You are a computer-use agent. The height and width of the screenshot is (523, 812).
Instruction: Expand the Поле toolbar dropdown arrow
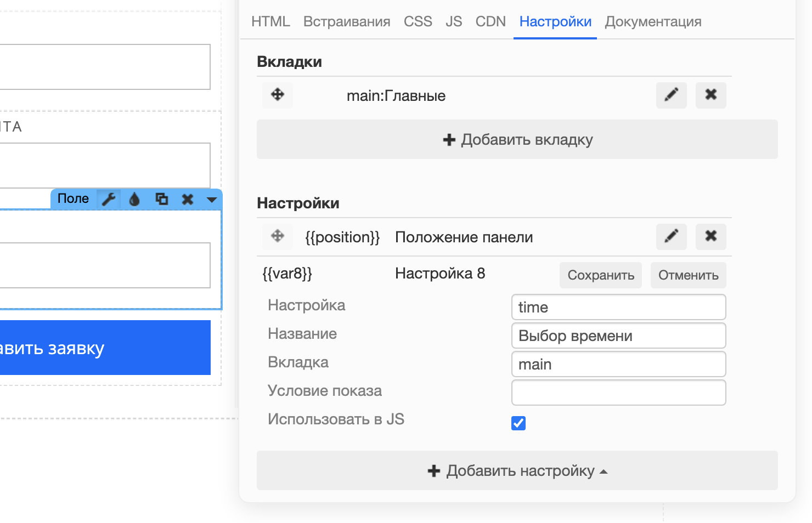[x=212, y=200]
